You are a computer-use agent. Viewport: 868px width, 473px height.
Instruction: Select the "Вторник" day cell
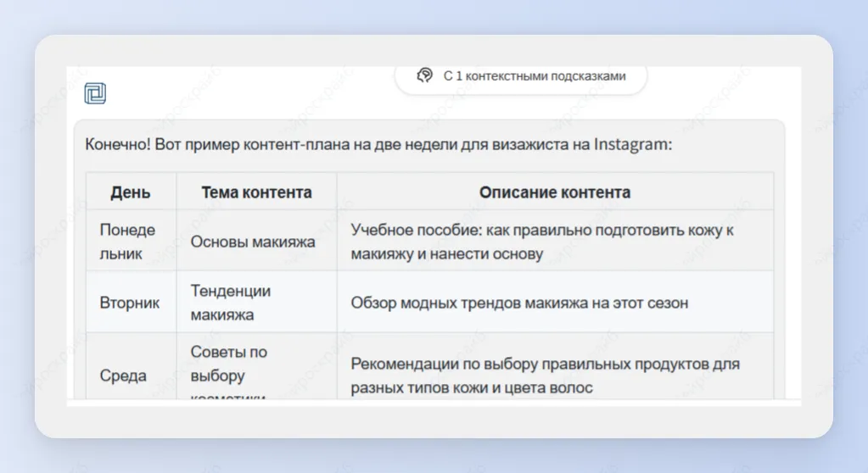[131, 303]
